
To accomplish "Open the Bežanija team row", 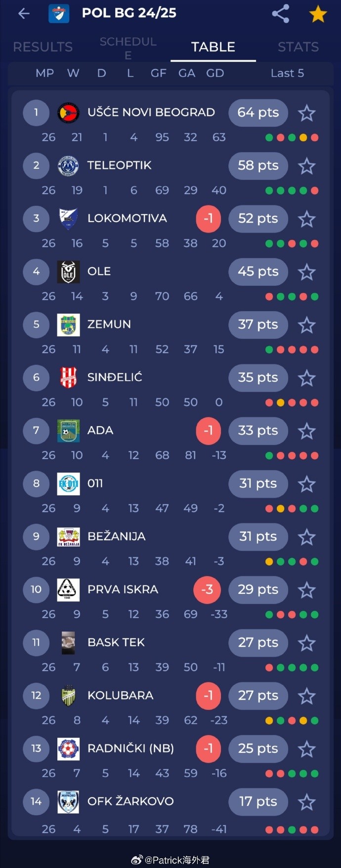I will pos(170,548).
